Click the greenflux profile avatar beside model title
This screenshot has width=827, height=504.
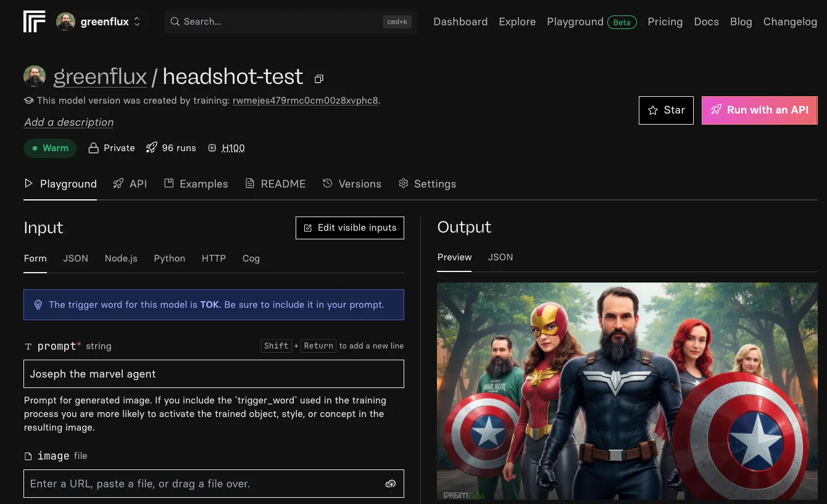(x=35, y=76)
